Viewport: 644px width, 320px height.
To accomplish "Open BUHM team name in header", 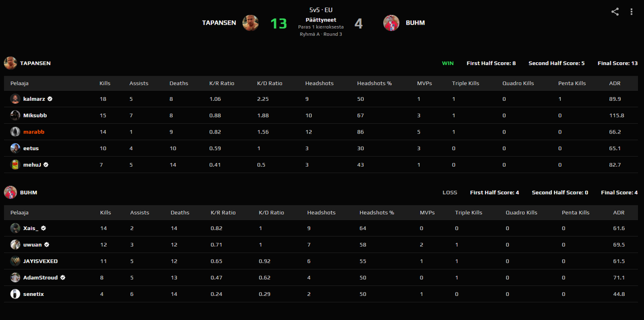I will tap(415, 23).
